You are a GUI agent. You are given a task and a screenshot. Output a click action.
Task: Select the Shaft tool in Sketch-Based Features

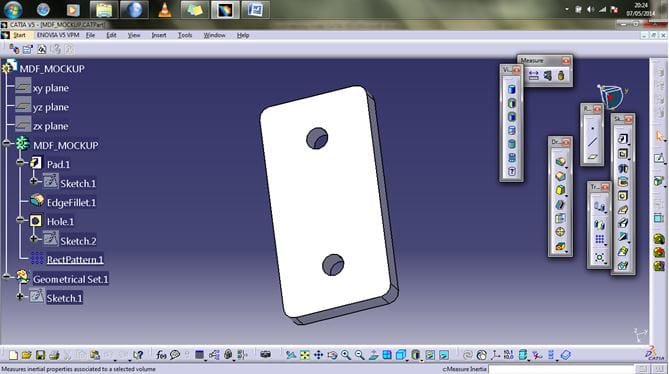pos(622,168)
